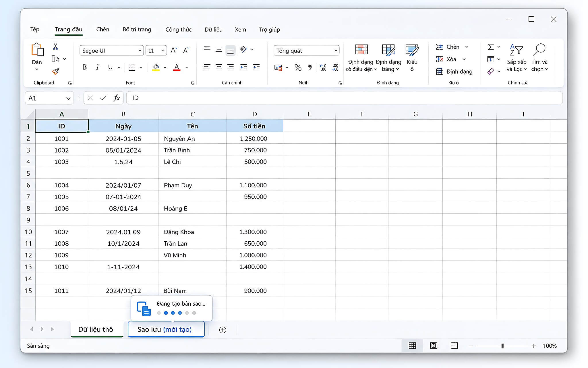This screenshot has height=368, width=588.
Task: Switch to Page Break Preview icon
Action: [454, 346]
